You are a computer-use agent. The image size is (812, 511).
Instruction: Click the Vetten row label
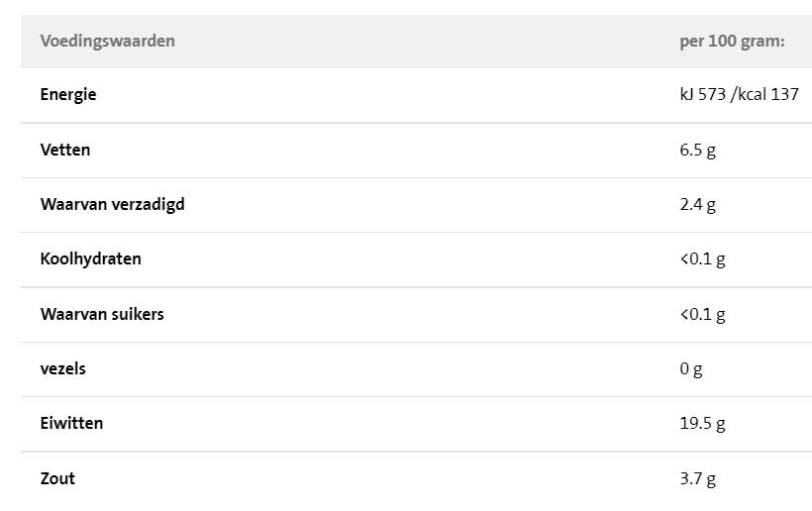tap(65, 150)
